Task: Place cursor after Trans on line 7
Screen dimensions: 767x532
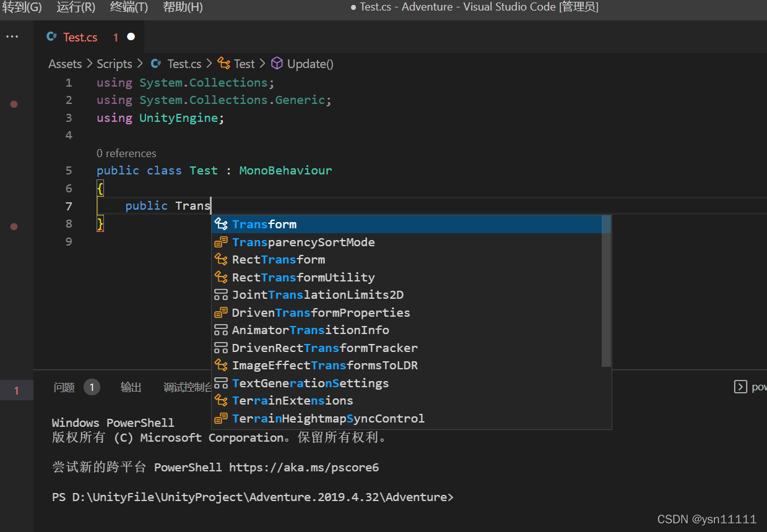Action: click(x=212, y=205)
